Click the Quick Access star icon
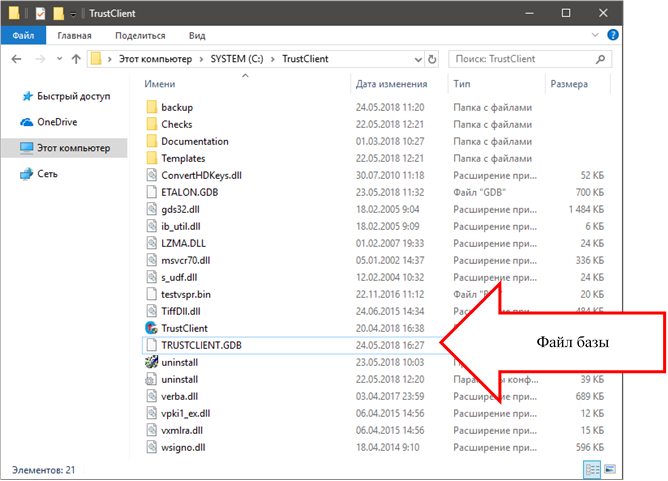 pyautogui.click(x=27, y=96)
